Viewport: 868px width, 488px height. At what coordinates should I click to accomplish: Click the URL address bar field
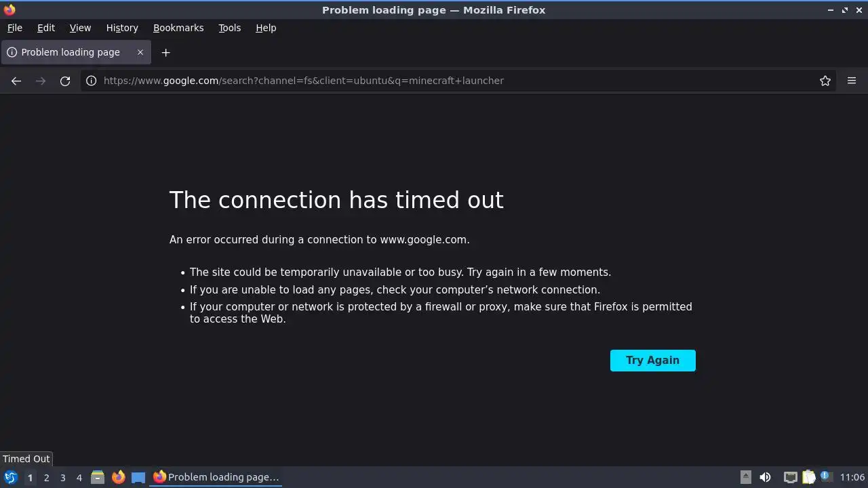458,81
